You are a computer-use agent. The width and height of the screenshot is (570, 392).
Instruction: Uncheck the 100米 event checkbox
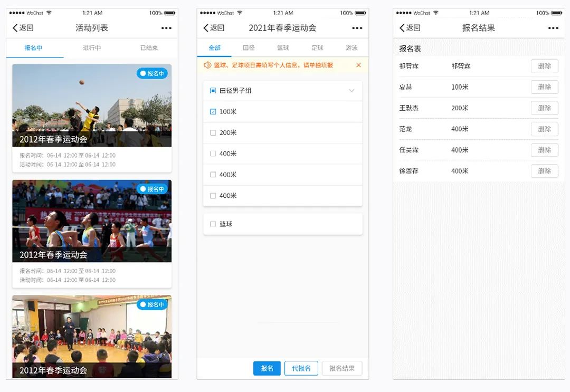coord(213,111)
